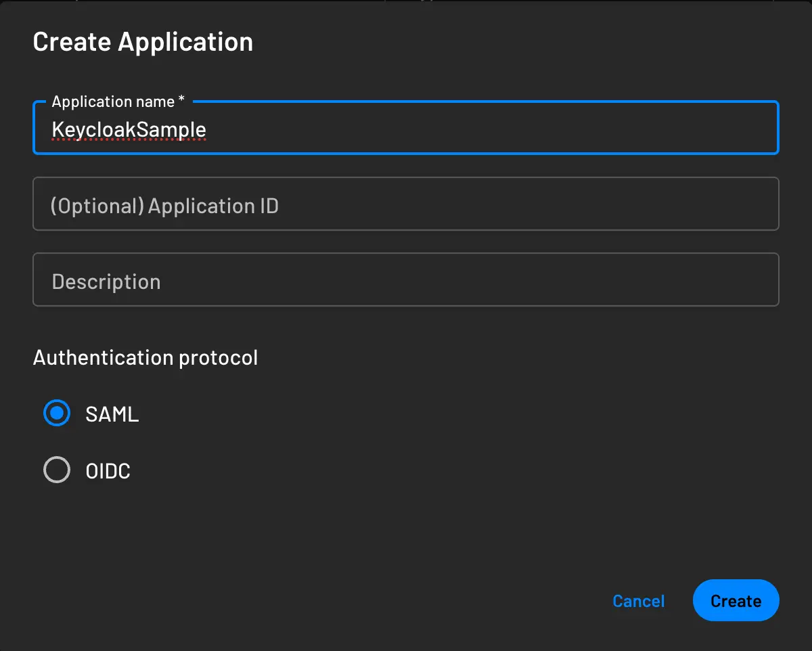
Task: Click the rounded Create action button
Action: (736, 600)
